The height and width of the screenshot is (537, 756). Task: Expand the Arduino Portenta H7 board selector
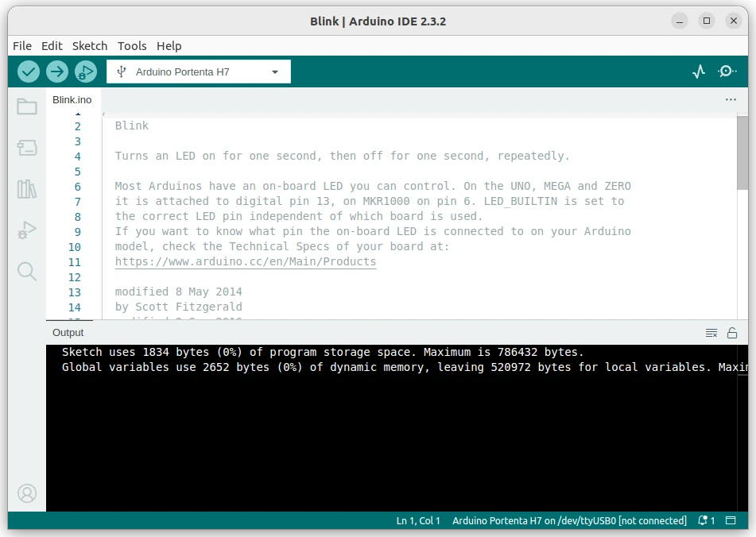pyautogui.click(x=199, y=71)
